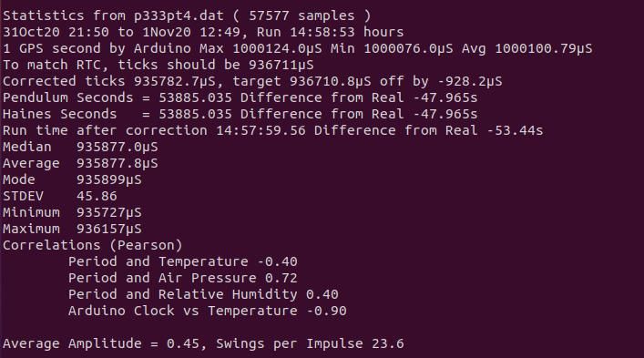The width and height of the screenshot is (644, 358).
Task: Click the Arduino Clock vs Temperature line
Action: (208, 311)
